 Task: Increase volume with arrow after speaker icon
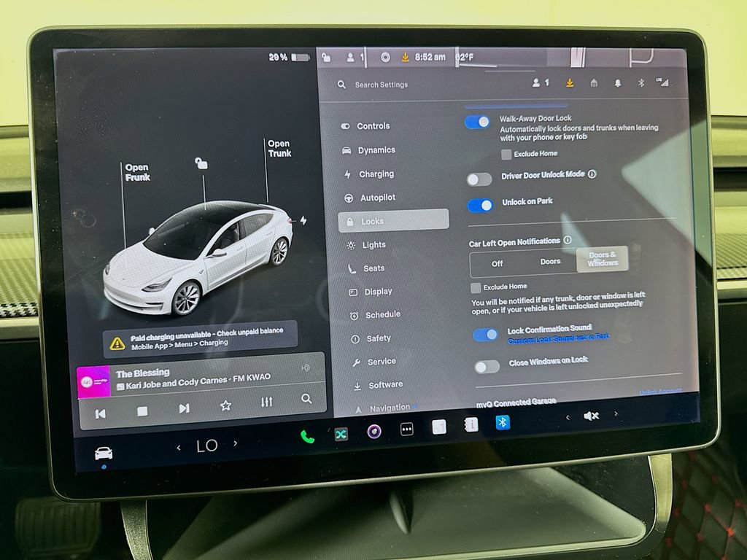(x=616, y=414)
